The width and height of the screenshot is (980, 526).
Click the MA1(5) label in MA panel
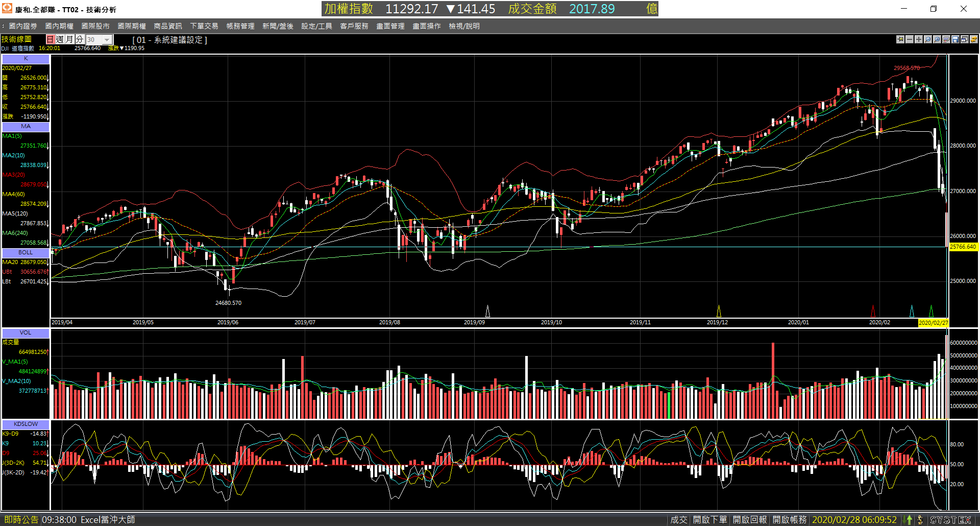[12, 136]
